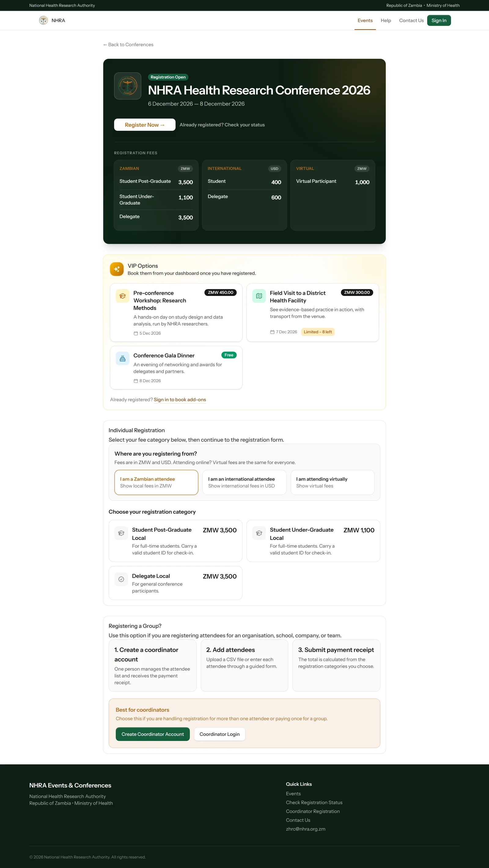Select the I am attending virtually option
The width and height of the screenshot is (489, 868).
tap(333, 482)
